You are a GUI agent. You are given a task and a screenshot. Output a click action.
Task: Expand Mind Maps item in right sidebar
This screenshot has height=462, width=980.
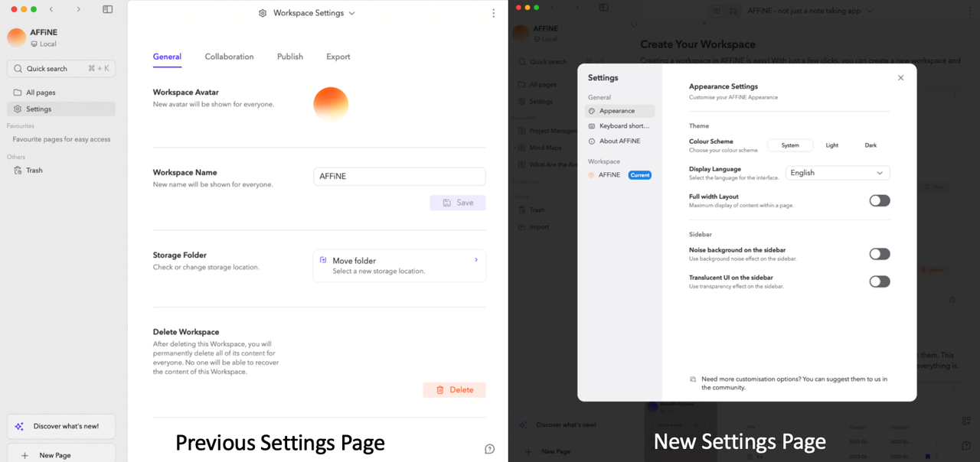coord(514,148)
